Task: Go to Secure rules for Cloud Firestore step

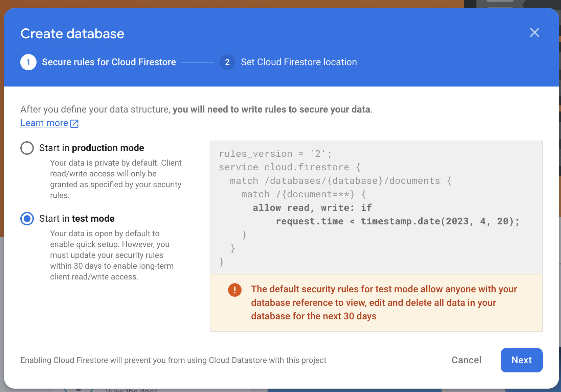Action: tap(109, 62)
